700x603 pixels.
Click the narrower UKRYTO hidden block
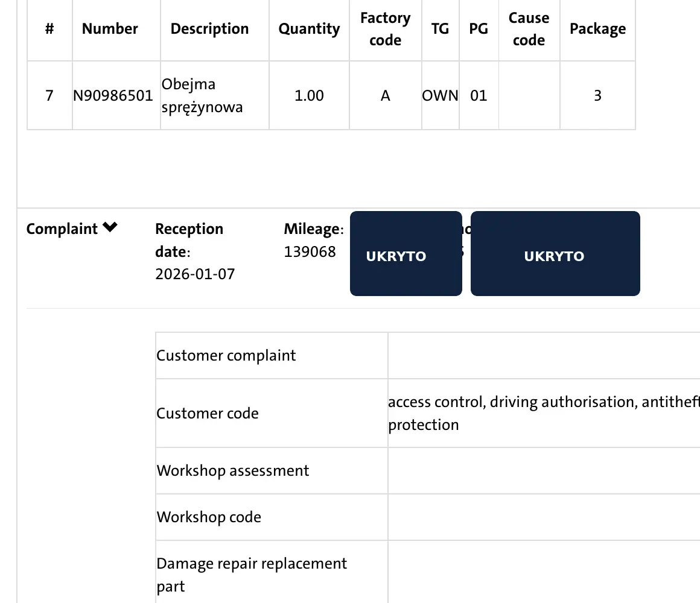point(406,253)
